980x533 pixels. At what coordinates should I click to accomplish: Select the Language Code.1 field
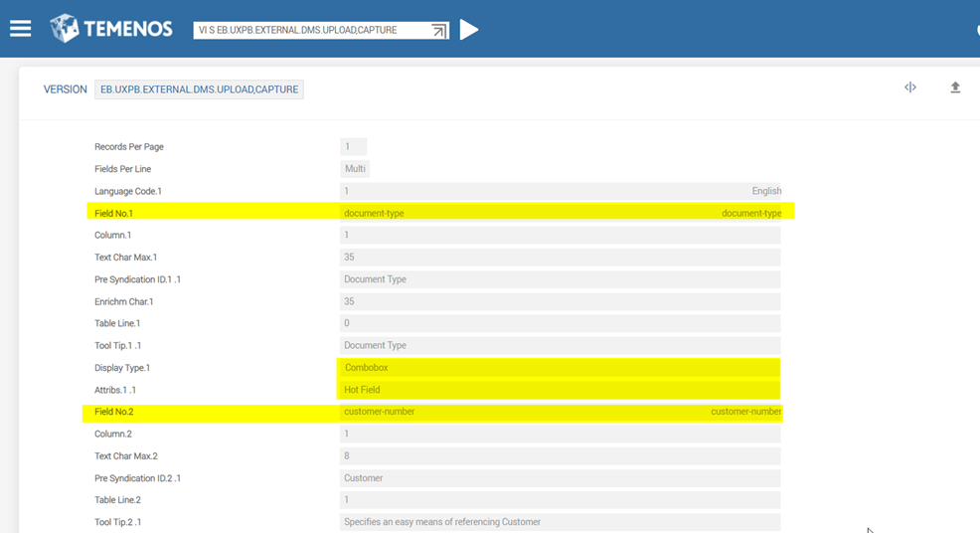pyautogui.click(x=559, y=191)
